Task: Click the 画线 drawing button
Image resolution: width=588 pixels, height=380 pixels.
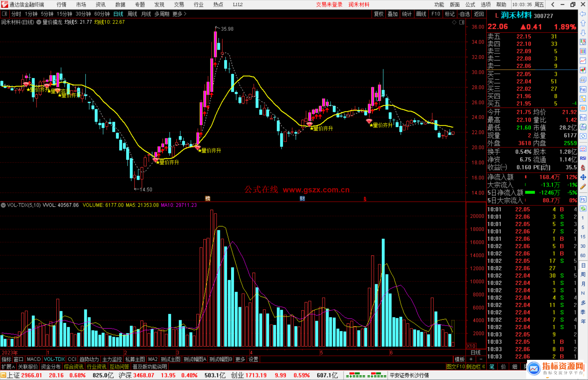Action: click(421, 14)
